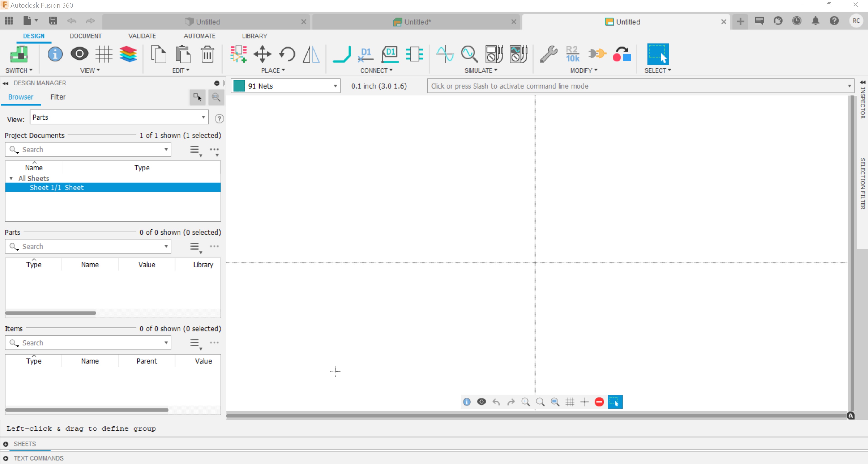
Task: Open Parts search filter dropdown
Action: (x=167, y=246)
